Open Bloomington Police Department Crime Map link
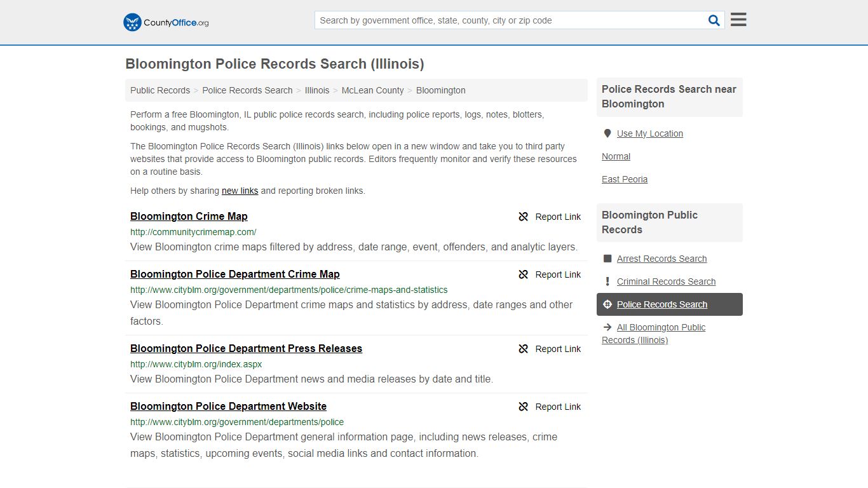Screen dimensions: 868x488 [x=235, y=274]
